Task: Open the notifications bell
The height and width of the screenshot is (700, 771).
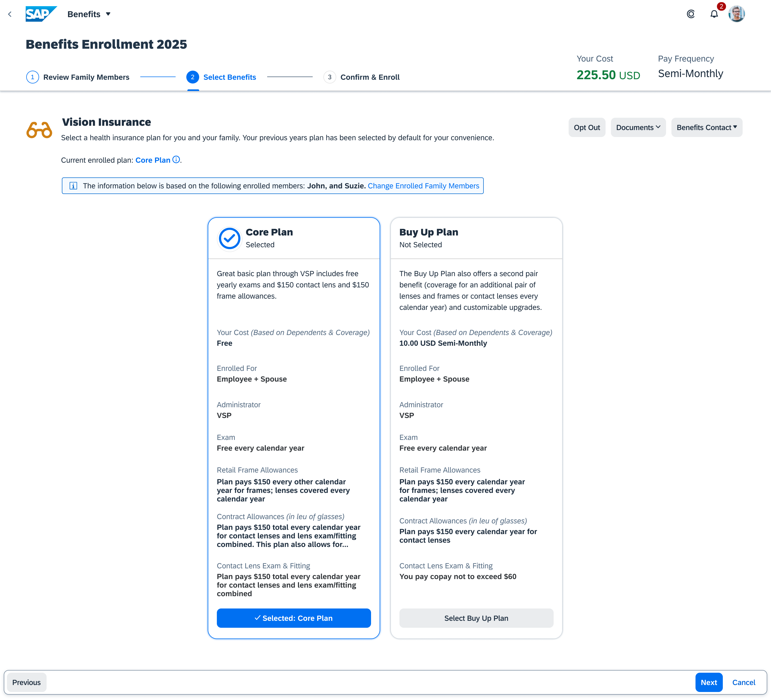Action: pos(714,14)
